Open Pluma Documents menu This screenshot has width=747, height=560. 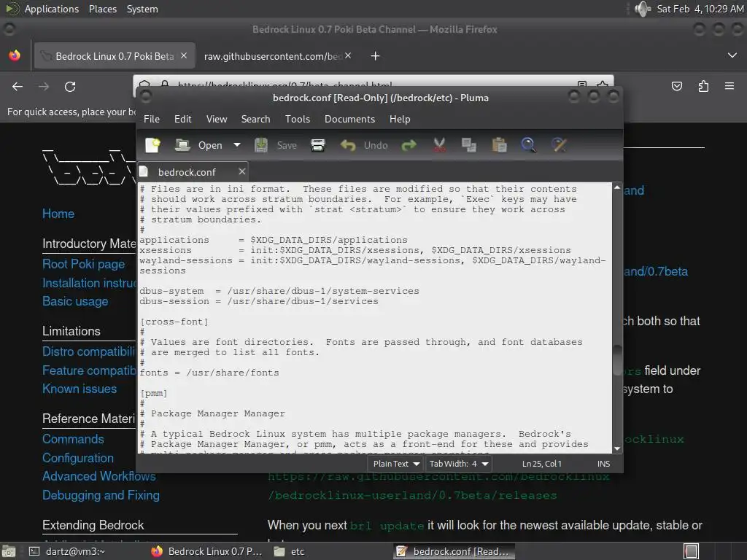click(349, 119)
